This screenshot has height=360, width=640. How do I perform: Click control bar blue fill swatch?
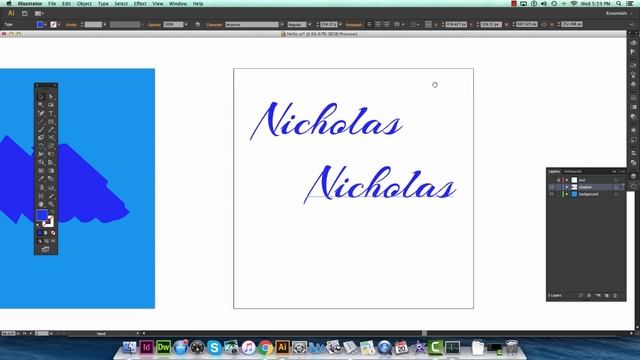pos(40,24)
